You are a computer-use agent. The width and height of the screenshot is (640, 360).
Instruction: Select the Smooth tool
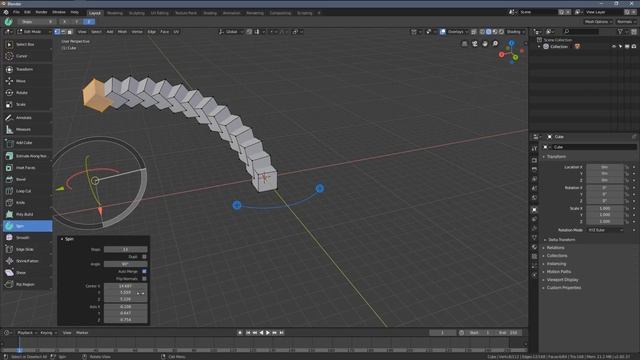(27, 238)
